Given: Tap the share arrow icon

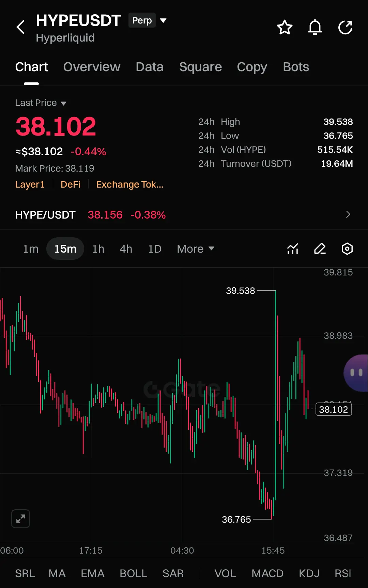Looking at the screenshot, I should click(345, 27).
